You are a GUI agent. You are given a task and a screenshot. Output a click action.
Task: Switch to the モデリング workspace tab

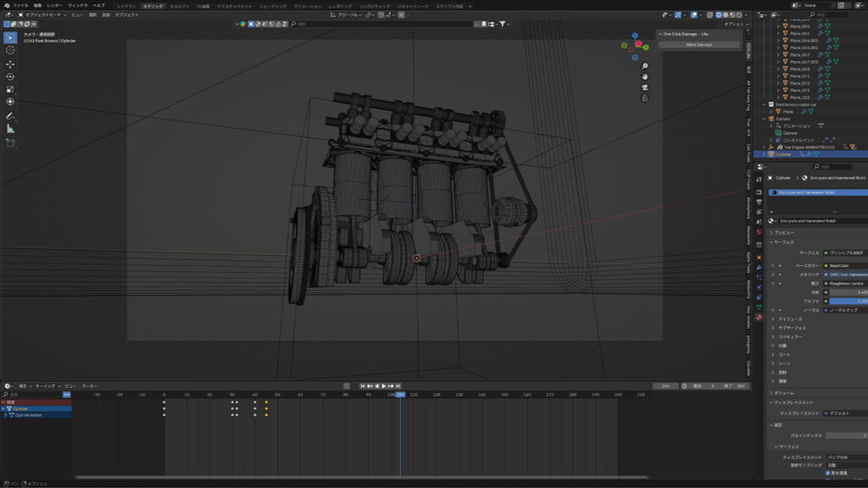pos(153,6)
